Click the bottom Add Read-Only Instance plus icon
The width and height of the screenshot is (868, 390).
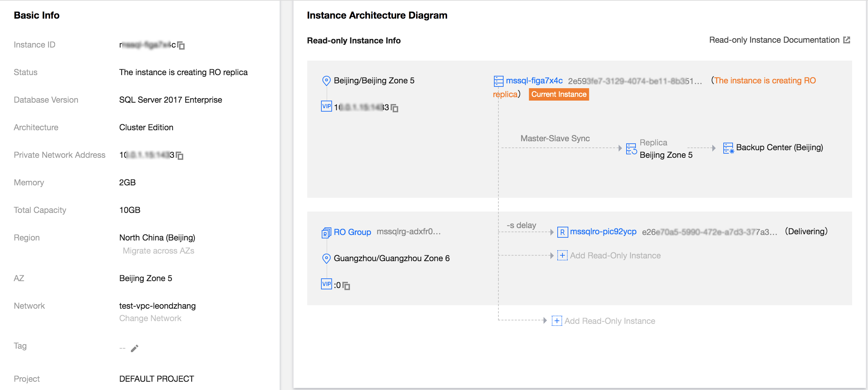pyautogui.click(x=557, y=321)
